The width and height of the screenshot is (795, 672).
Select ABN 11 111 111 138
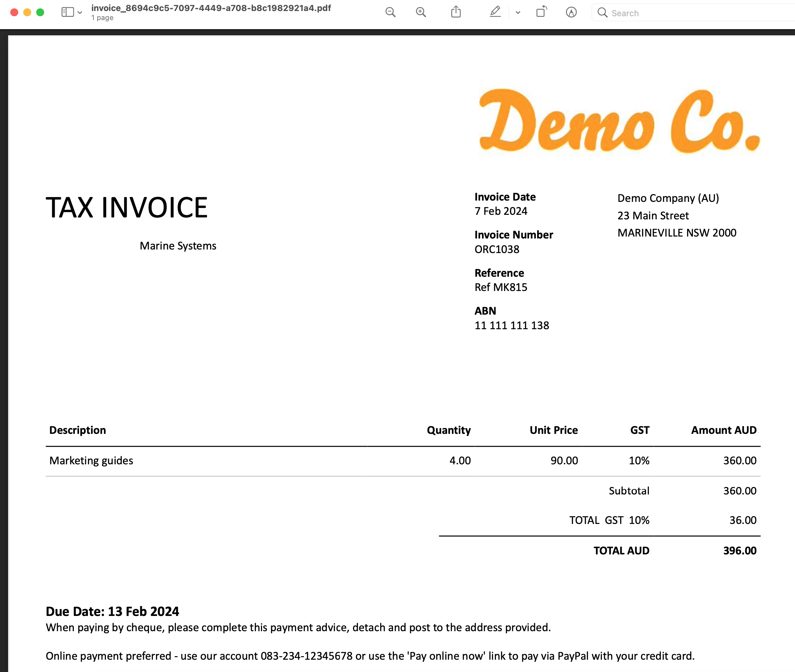[512, 325]
